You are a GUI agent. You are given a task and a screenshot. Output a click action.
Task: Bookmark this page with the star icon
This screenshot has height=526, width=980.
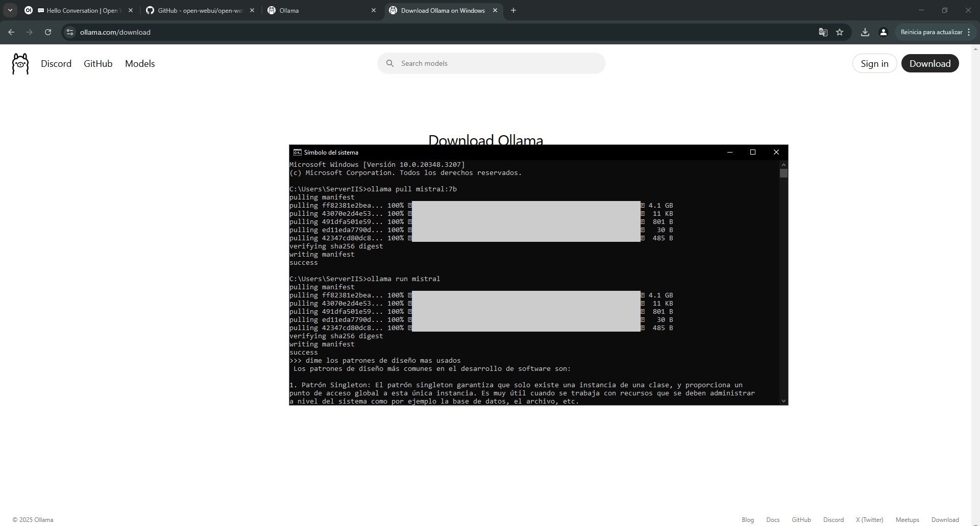(x=840, y=32)
